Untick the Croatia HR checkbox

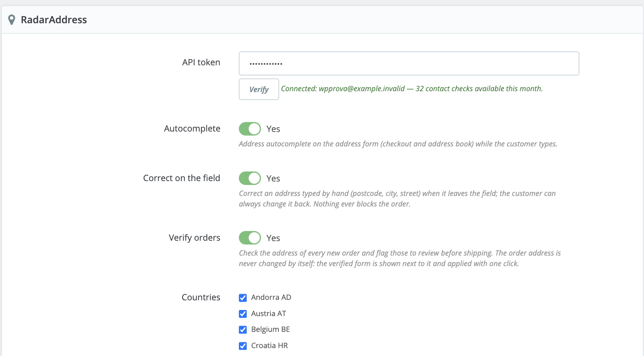(243, 346)
